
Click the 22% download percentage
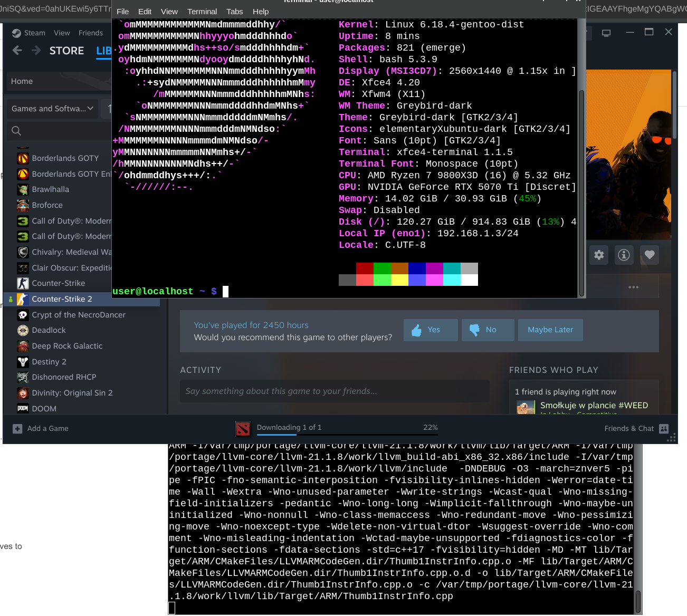tap(431, 427)
